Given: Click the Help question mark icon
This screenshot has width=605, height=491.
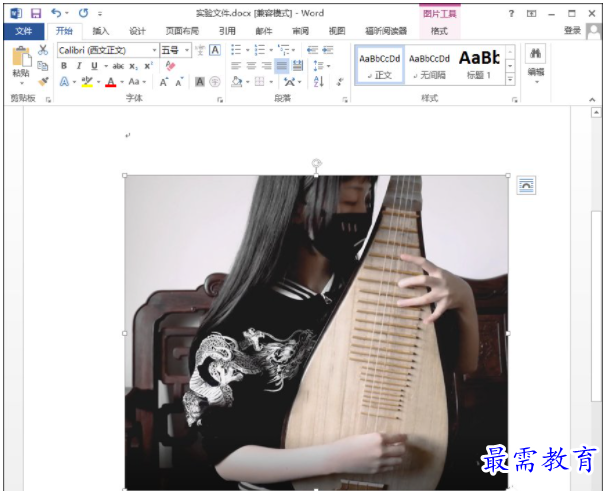Looking at the screenshot, I should click(511, 13).
